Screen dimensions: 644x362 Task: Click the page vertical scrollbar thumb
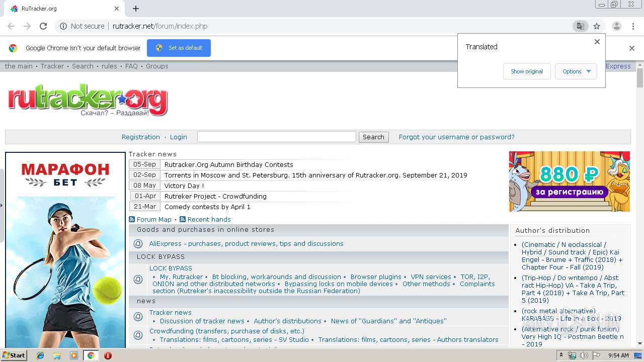click(x=640, y=78)
